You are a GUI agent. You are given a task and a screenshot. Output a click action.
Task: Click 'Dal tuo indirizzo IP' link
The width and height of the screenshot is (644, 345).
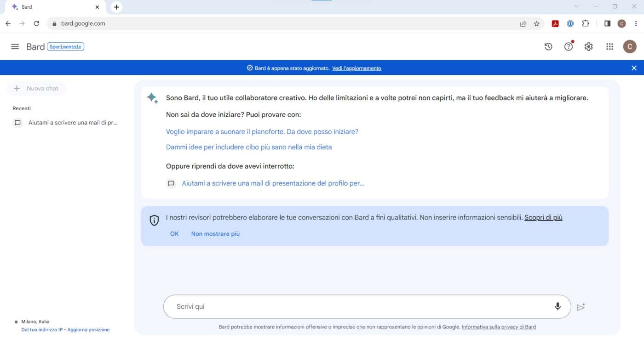pyautogui.click(x=42, y=330)
